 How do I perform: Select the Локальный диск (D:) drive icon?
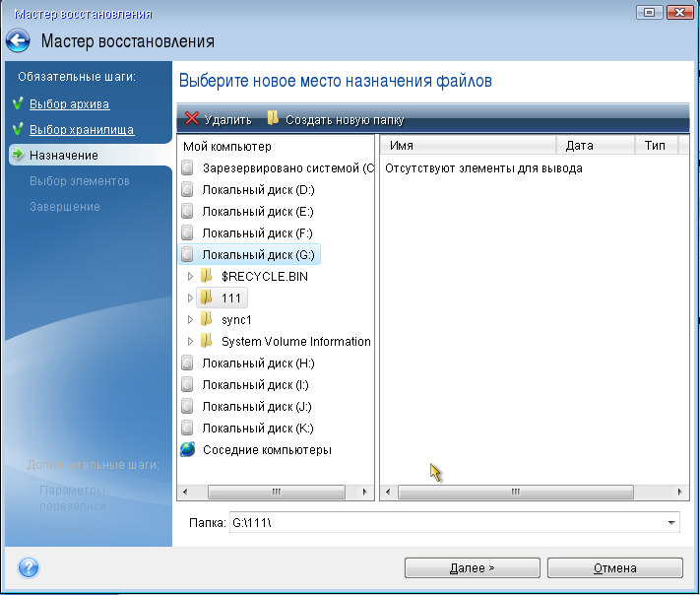188,189
